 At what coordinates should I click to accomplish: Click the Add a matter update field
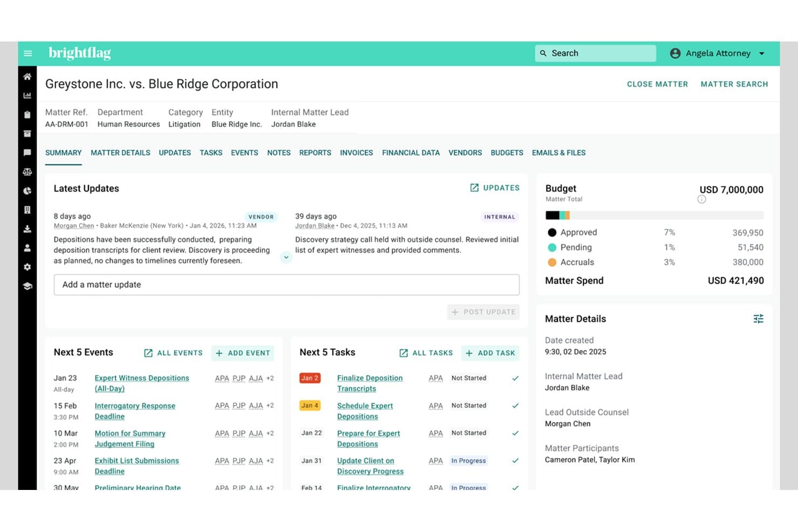[x=286, y=285]
